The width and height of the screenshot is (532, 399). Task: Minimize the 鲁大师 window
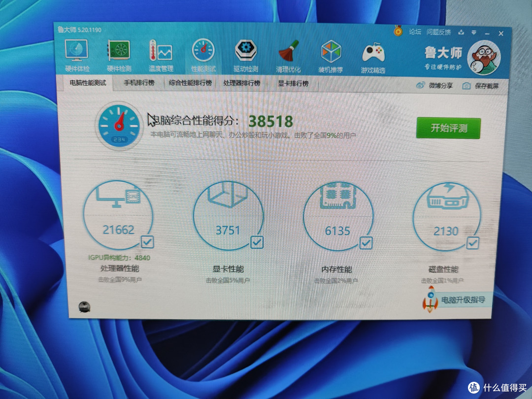[487, 33]
